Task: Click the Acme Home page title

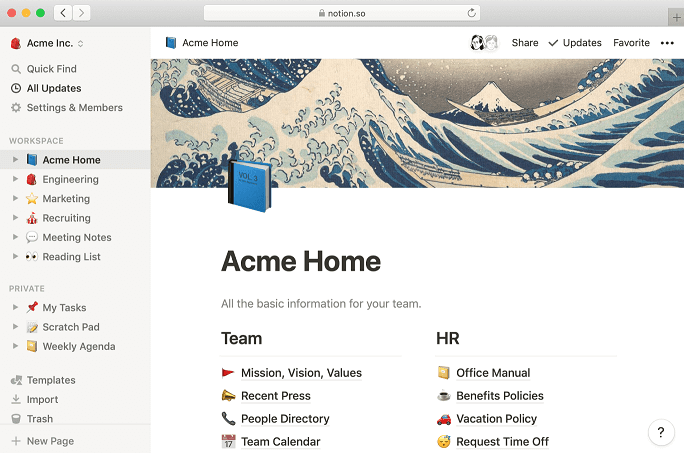Action: click(301, 261)
